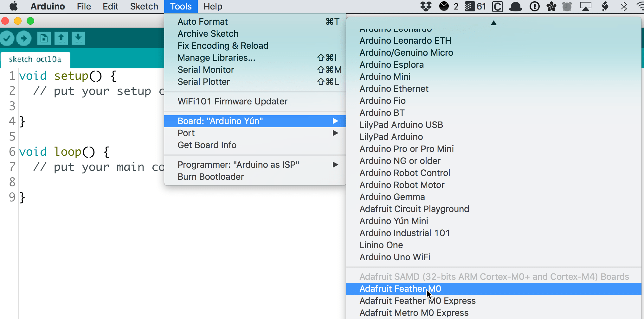This screenshot has height=319, width=644.
Task: Select Arduino NG or older board
Action: [494, 161]
